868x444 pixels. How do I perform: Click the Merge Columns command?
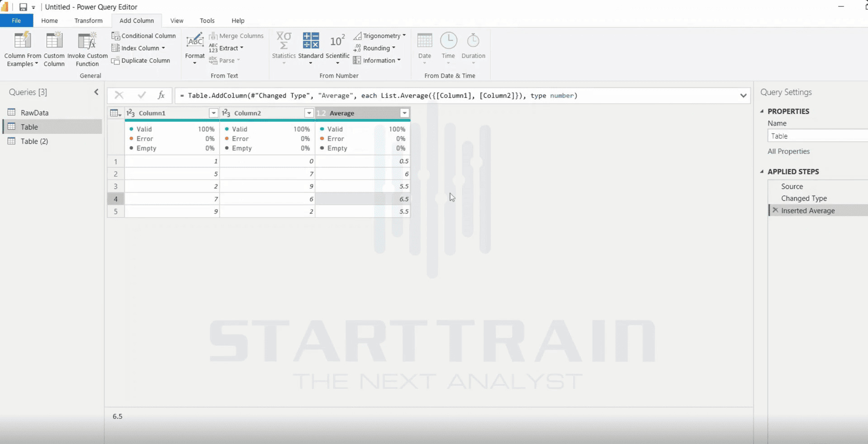236,36
